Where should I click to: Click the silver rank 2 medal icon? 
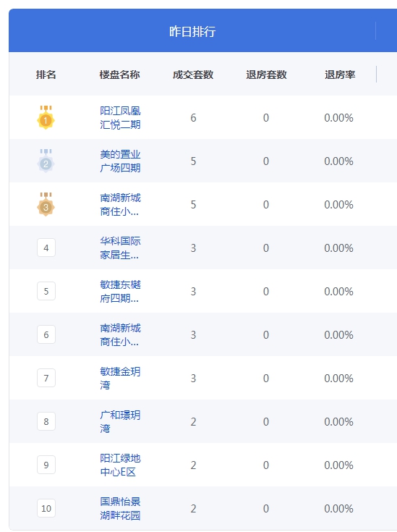(46, 161)
